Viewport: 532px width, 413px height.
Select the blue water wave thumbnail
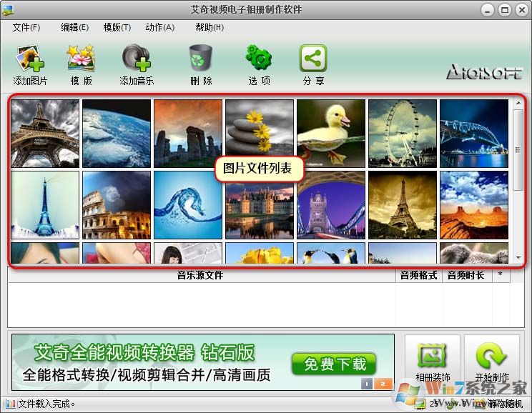point(188,204)
